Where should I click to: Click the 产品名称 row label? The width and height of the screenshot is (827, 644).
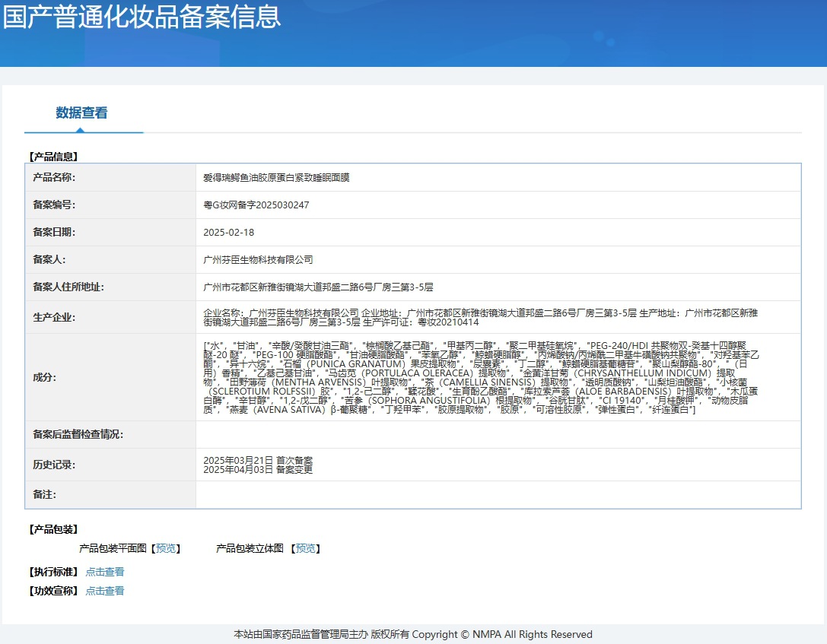pyautogui.click(x=54, y=178)
